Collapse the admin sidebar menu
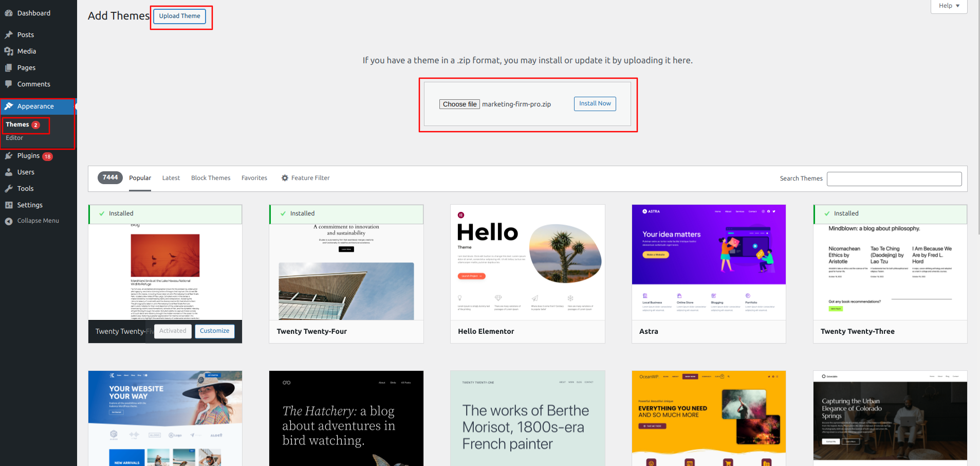The image size is (980, 466). pyautogui.click(x=39, y=221)
